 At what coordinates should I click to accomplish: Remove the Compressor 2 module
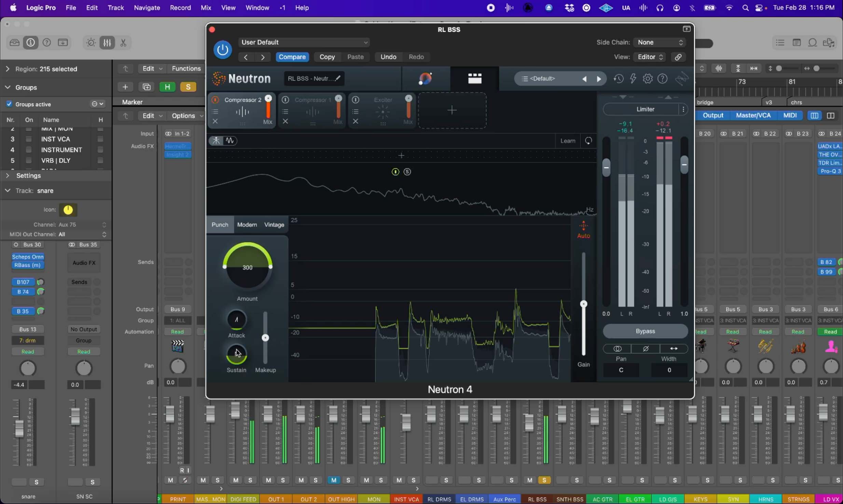coord(215,121)
